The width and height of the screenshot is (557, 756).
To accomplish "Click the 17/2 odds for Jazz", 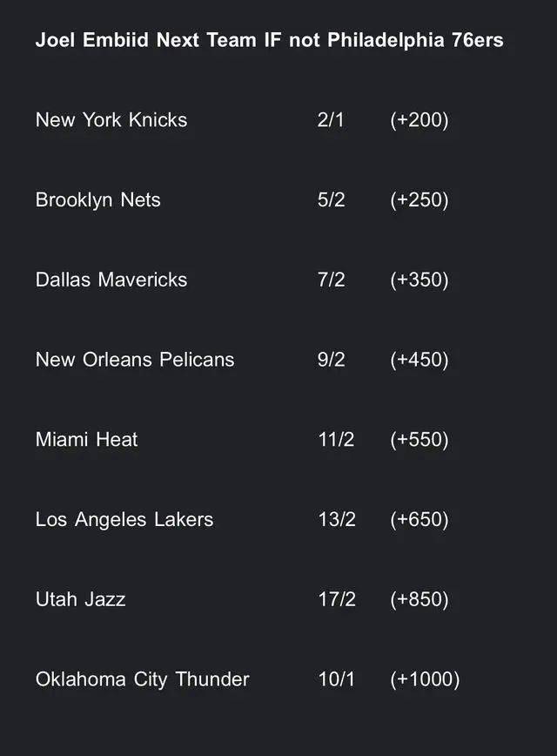I will [337, 599].
